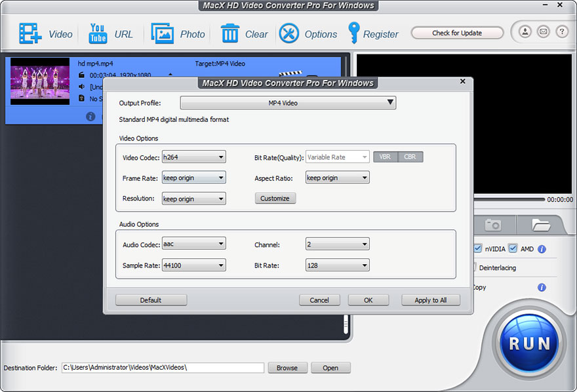Image resolution: width=577 pixels, height=392 pixels.
Task: Open the YouTube URL downloader icon
Action: click(98, 33)
